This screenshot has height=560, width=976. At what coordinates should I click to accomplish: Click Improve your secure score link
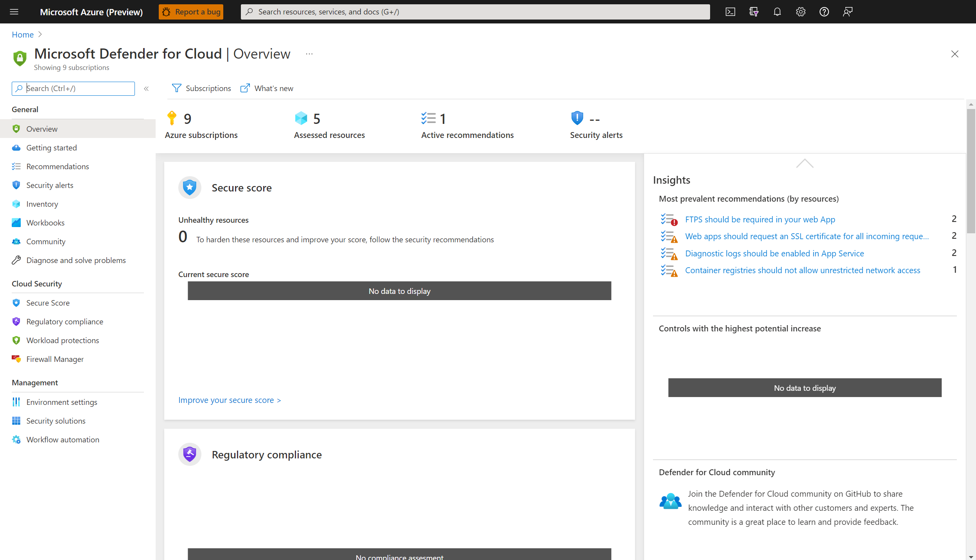pos(229,399)
